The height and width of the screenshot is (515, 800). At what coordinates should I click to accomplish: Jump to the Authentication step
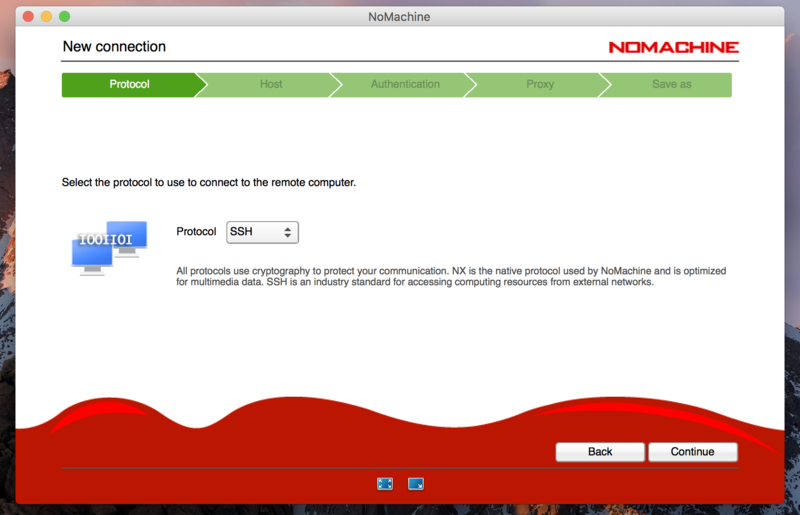coord(405,84)
